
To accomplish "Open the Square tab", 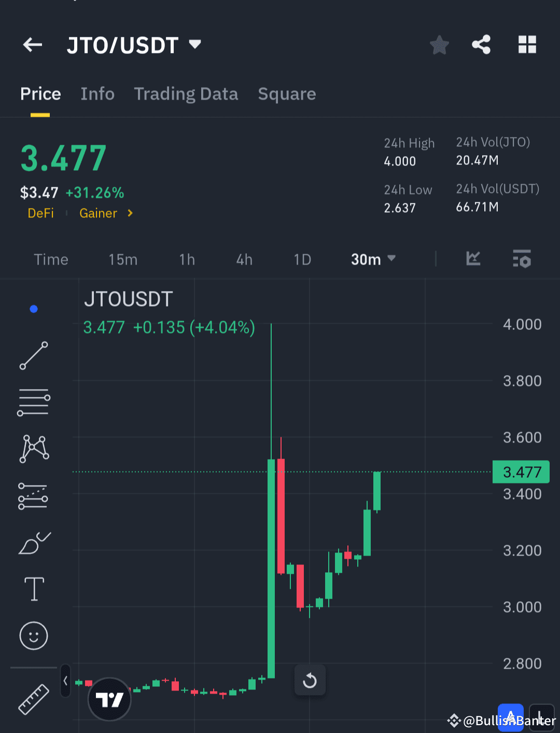I will pos(287,94).
